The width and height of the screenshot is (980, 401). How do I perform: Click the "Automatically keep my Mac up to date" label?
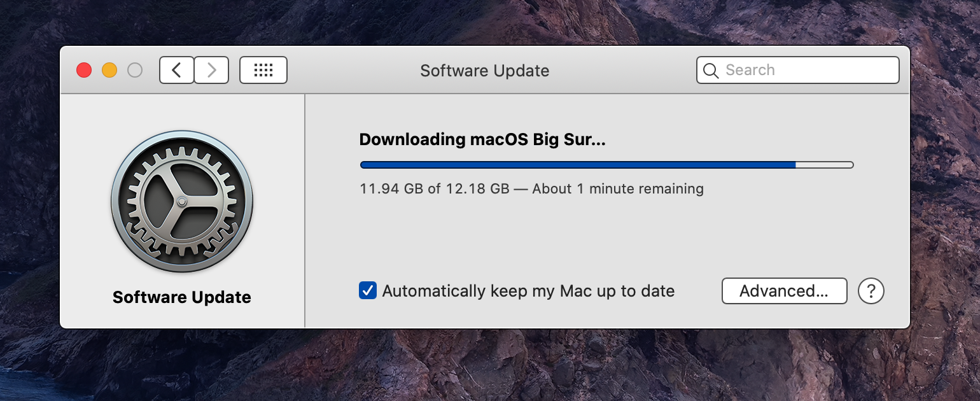528,291
